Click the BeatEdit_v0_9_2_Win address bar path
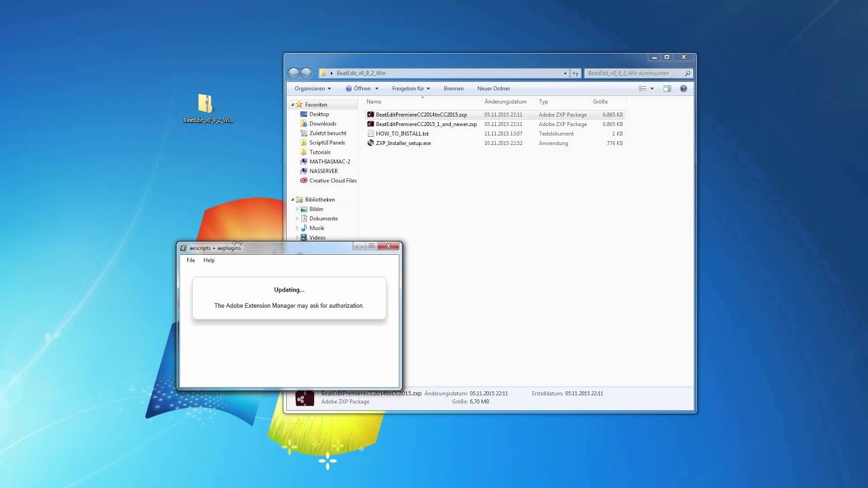The height and width of the screenshot is (488, 868). pyautogui.click(x=361, y=73)
